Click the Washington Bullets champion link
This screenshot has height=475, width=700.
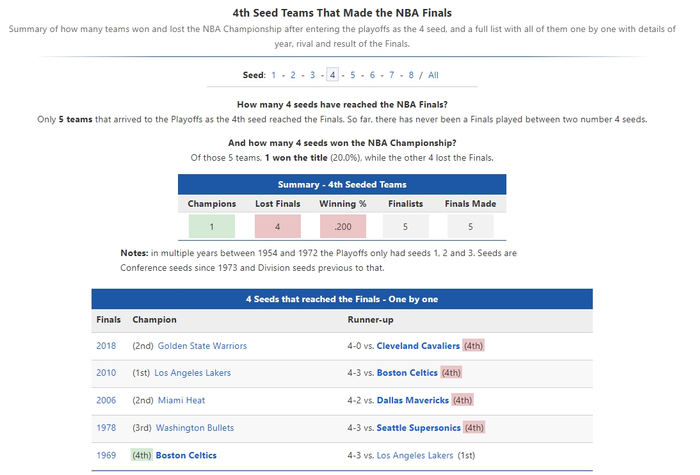(x=194, y=428)
